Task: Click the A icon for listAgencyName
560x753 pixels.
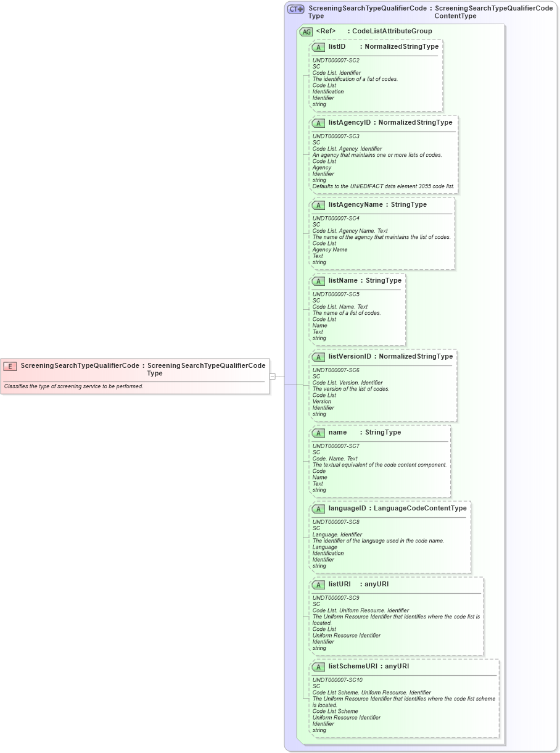Action: 319,205
